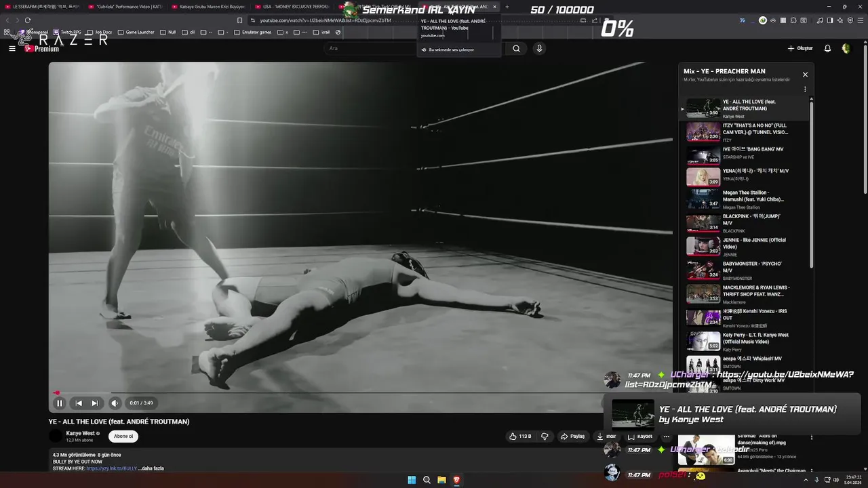Download the video with 'İndir'
Screen dimensions: 868x488
[606, 436]
